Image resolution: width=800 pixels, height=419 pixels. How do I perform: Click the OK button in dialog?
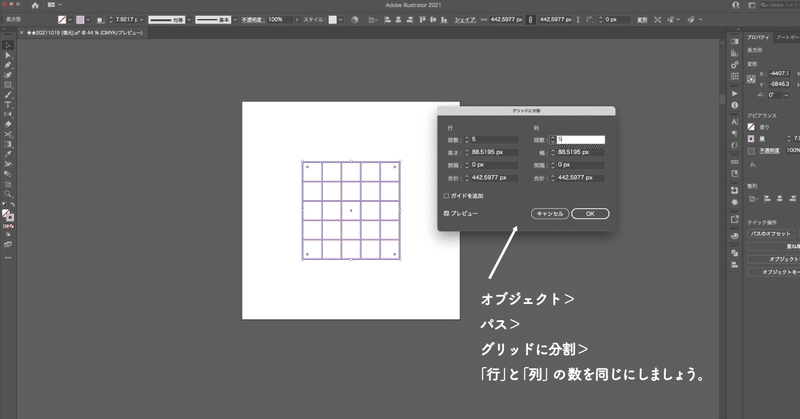(x=590, y=214)
